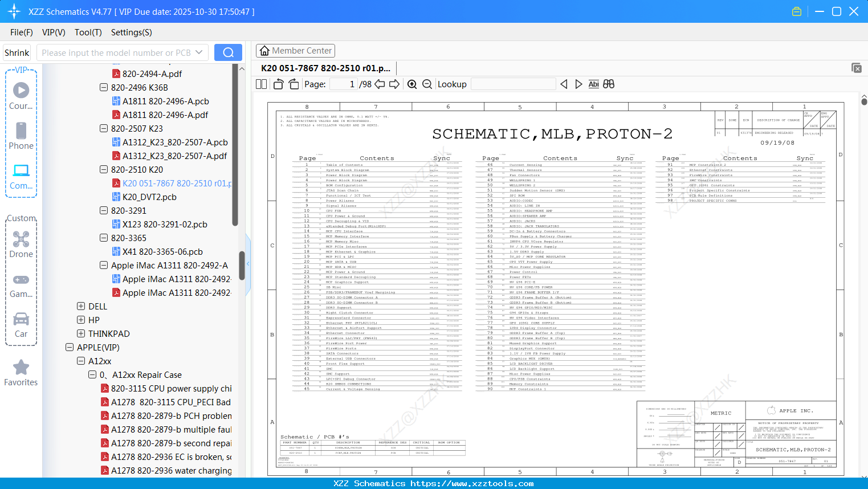Click the XZZ Schematics app logo

point(14,11)
